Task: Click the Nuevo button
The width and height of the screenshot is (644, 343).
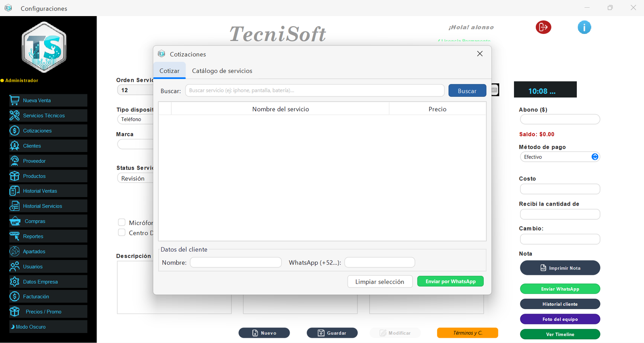Action: coord(264,333)
